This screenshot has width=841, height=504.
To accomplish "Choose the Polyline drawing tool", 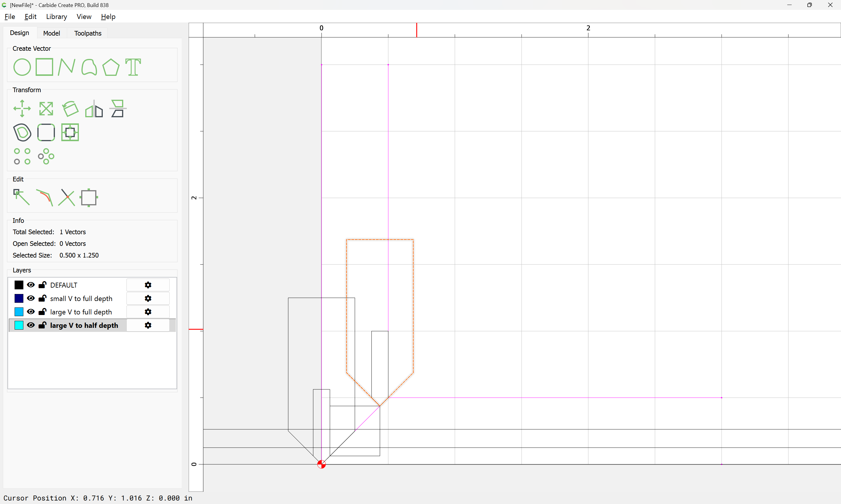I will click(66, 67).
